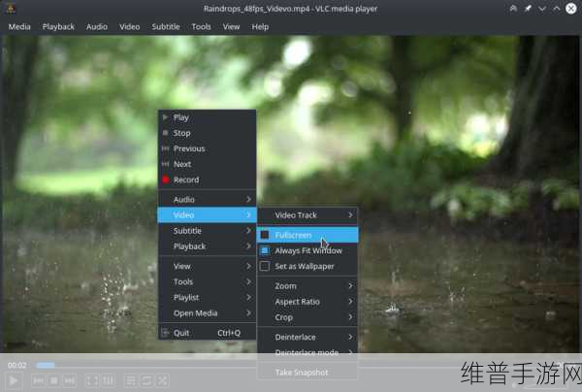Open the Crop submenu
Viewport: 582px width, 392px height.
click(x=307, y=317)
